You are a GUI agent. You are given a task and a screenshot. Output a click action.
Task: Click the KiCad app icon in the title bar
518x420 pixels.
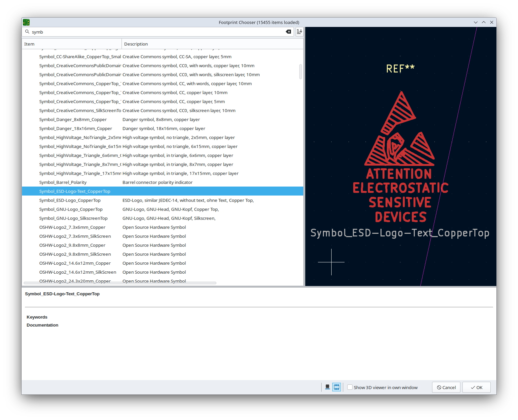pos(26,22)
